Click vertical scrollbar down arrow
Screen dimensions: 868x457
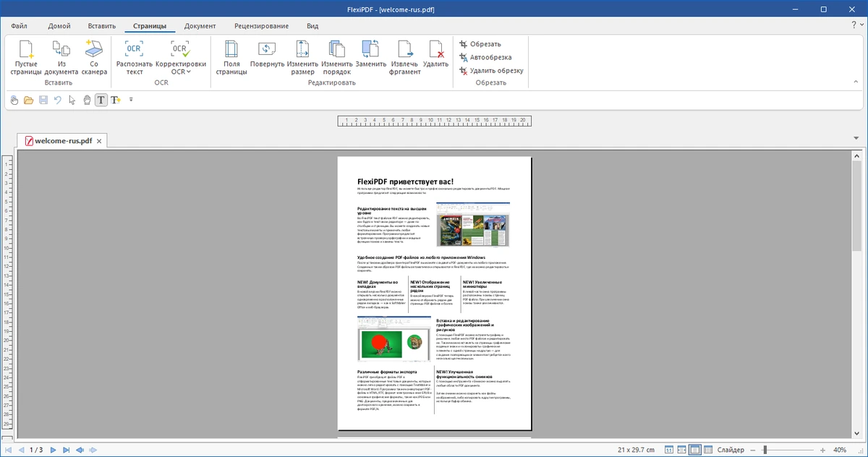(x=857, y=433)
